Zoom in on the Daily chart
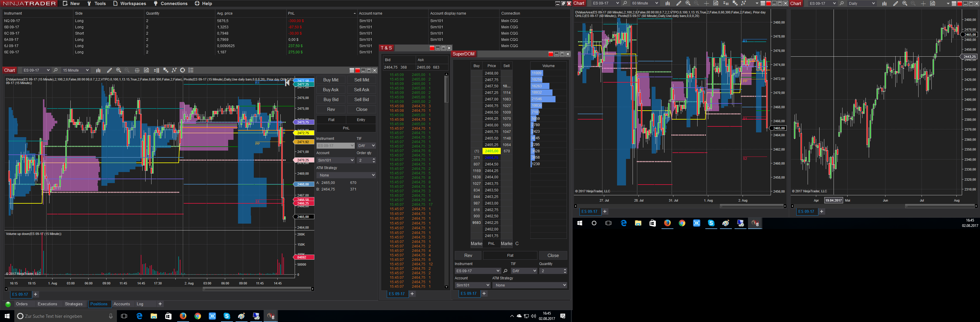Image resolution: width=980 pixels, height=322 pixels. pos(905,3)
